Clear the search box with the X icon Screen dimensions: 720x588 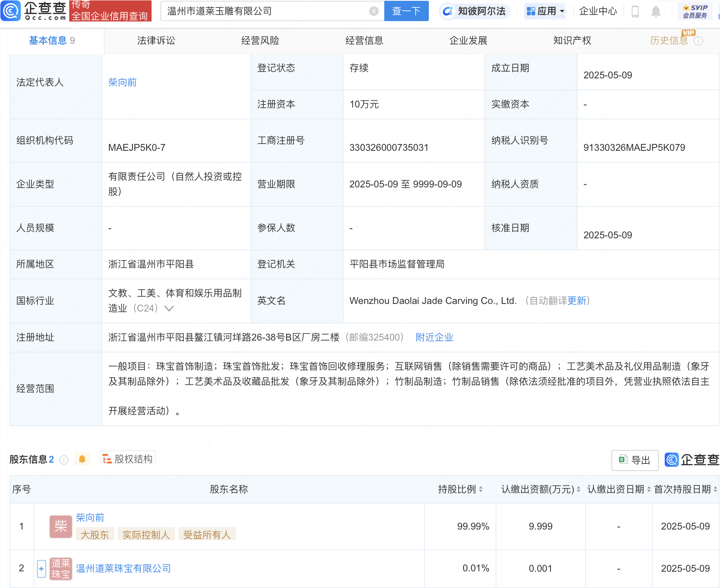pos(373,11)
